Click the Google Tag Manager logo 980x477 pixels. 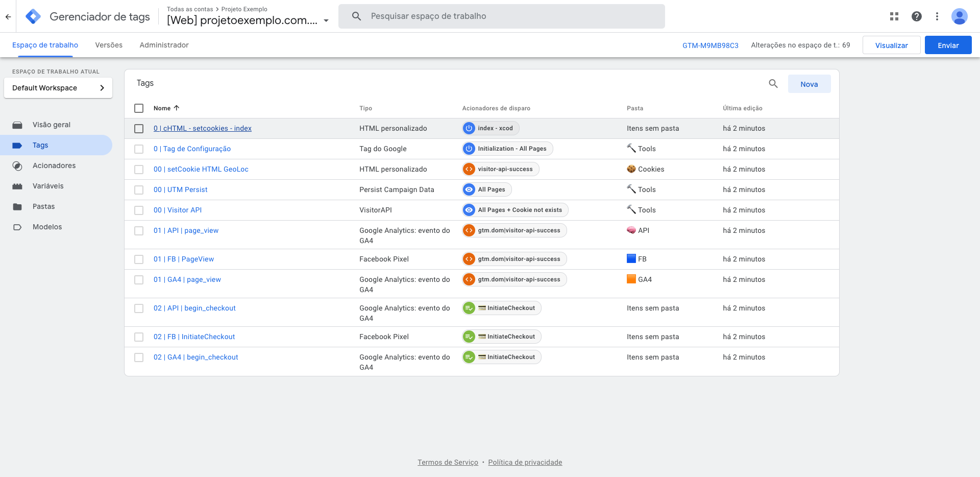pos(33,16)
